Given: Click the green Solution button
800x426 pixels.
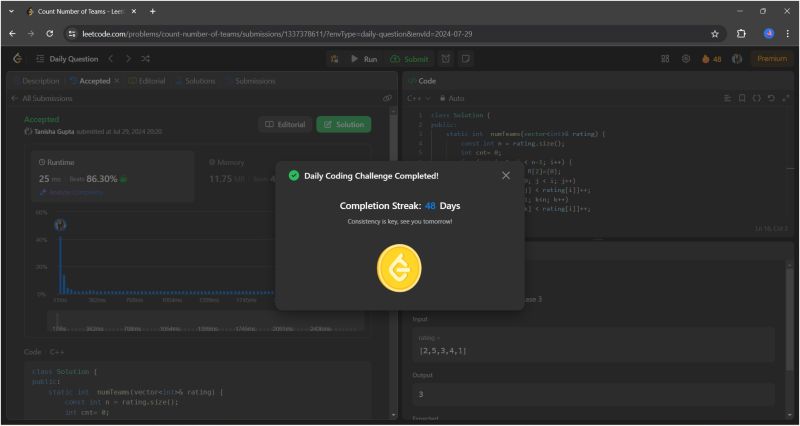Looking at the screenshot, I should tap(344, 124).
